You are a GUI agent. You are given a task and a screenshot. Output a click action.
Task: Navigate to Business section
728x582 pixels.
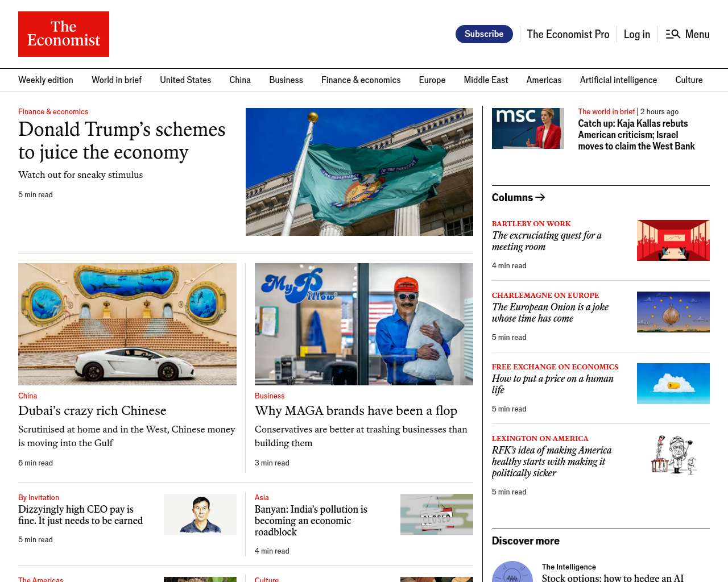tap(286, 80)
